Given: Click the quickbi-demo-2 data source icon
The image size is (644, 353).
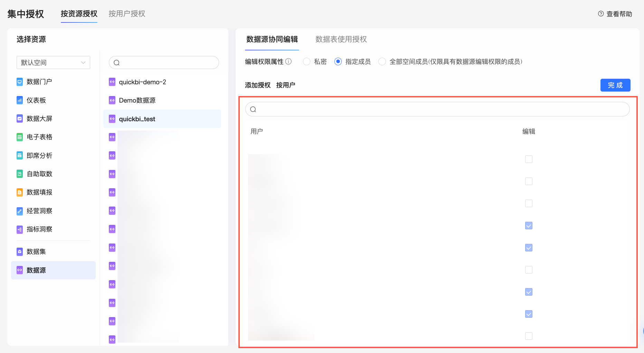Looking at the screenshot, I should [x=112, y=82].
